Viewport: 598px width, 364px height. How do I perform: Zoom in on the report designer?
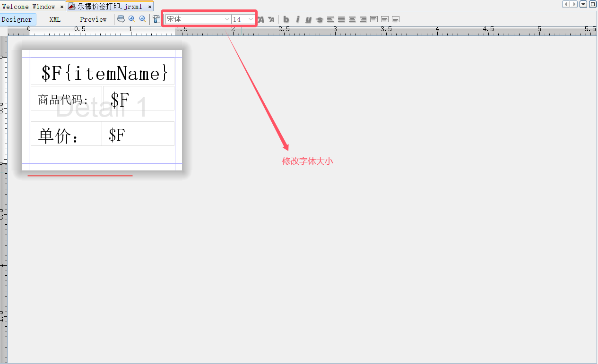tap(132, 19)
